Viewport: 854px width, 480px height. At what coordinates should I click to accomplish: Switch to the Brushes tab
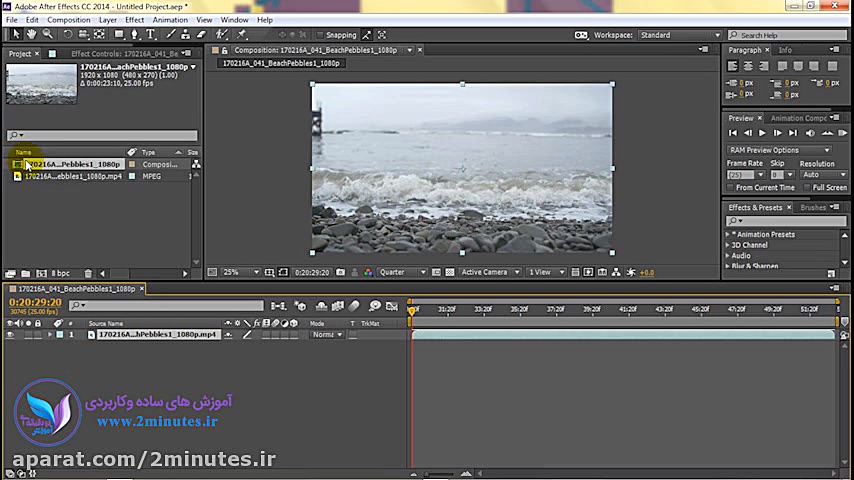point(813,208)
